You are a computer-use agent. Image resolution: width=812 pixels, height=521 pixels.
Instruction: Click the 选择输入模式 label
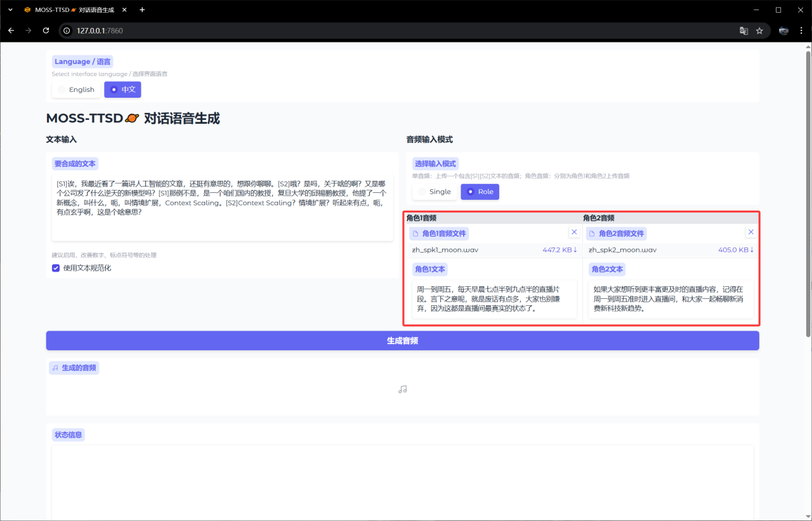436,164
